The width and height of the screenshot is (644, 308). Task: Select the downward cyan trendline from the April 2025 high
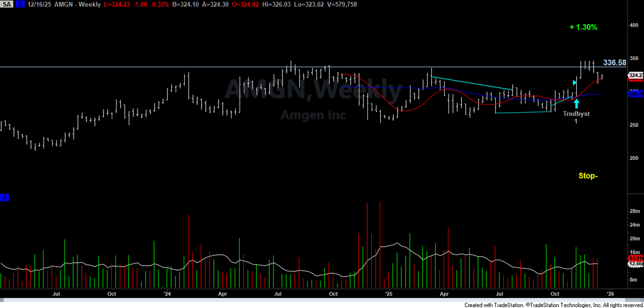(x=472, y=83)
